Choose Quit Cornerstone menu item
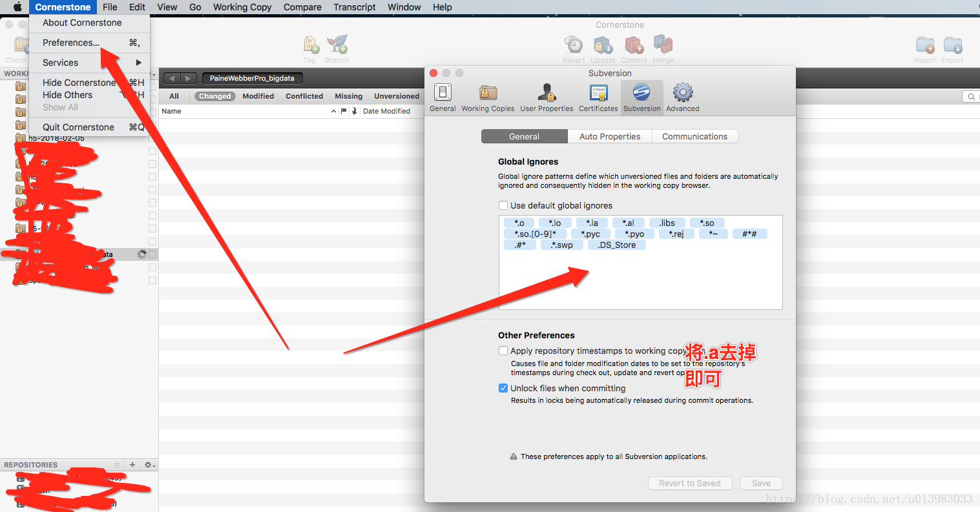The image size is (980, 512). [90, 127]
